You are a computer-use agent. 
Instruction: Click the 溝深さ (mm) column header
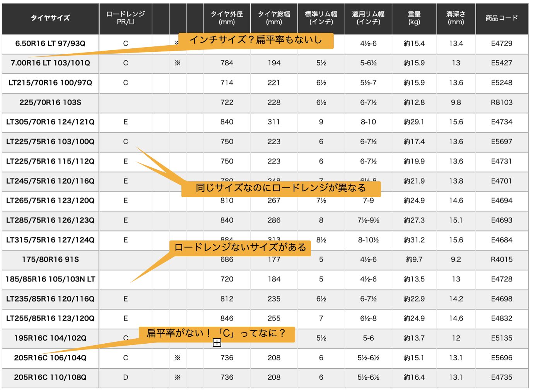(x=456, y=18)
